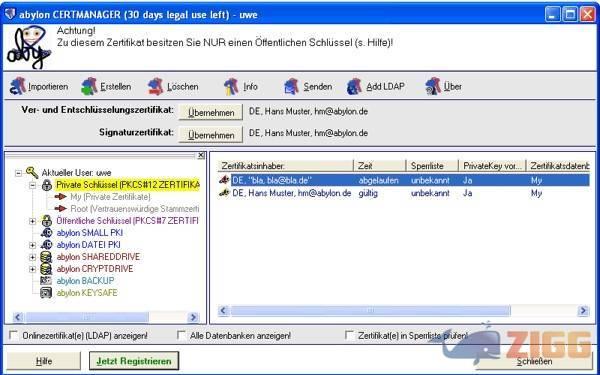Click the Senden toolbar icon
Image resolution: width=600 pixels, height=375 pixels.
[292, 86]
